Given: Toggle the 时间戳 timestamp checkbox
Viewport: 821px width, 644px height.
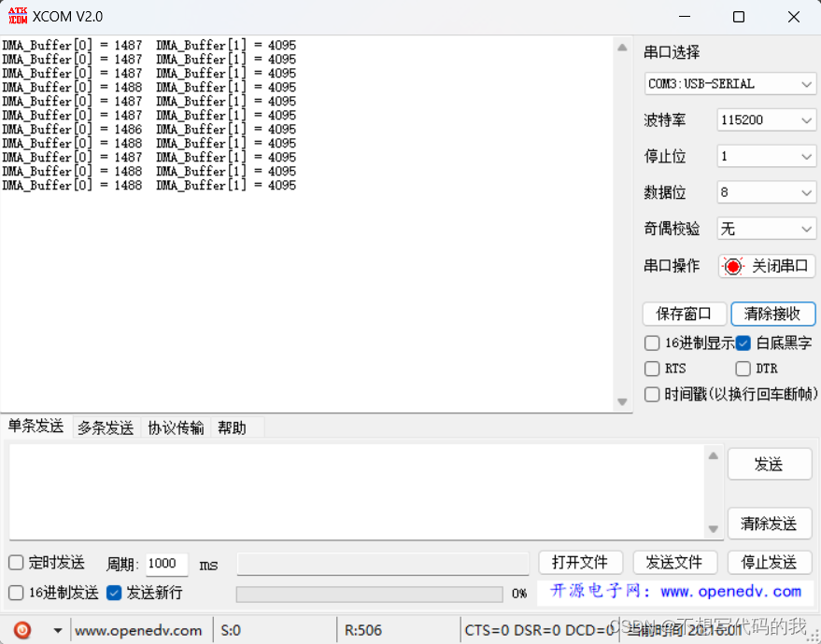Looking at the screenshot, I should pyautogui.click(x=652, y=394).
